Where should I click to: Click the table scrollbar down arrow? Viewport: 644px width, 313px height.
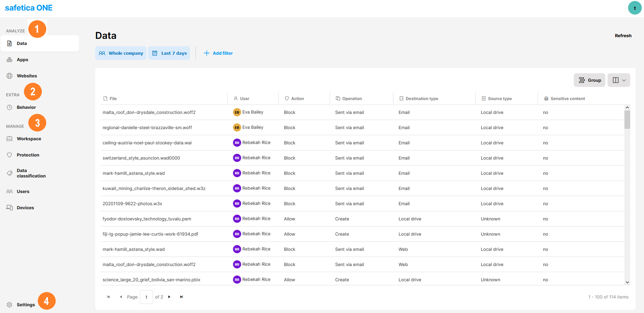pyautogui.click(x=627, y=282)
